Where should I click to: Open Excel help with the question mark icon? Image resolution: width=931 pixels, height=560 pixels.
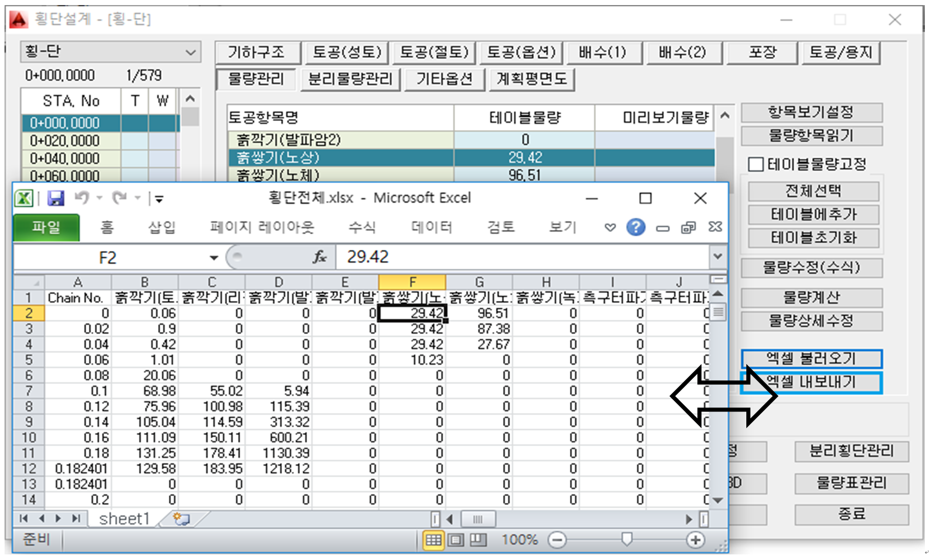point(635,227)
